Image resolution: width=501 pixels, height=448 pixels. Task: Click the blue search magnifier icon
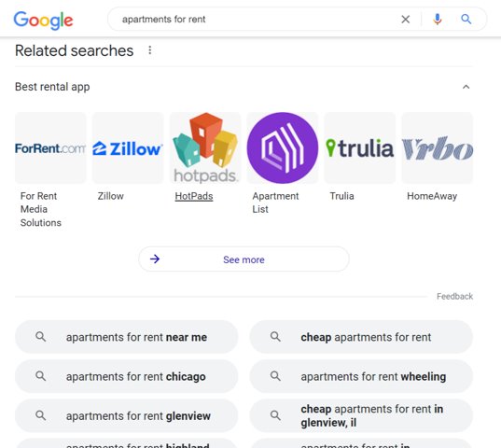pos(466,20)
